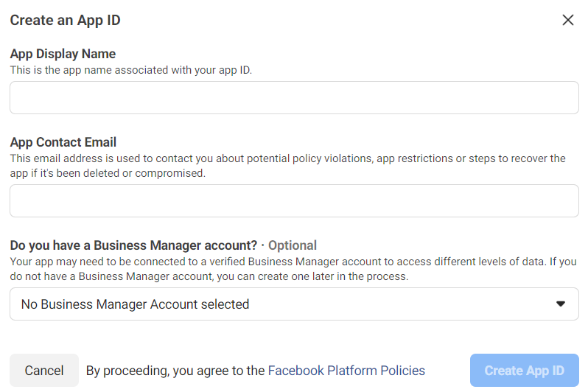Click the 'verified Business Manager account' description line

[293, 262]
